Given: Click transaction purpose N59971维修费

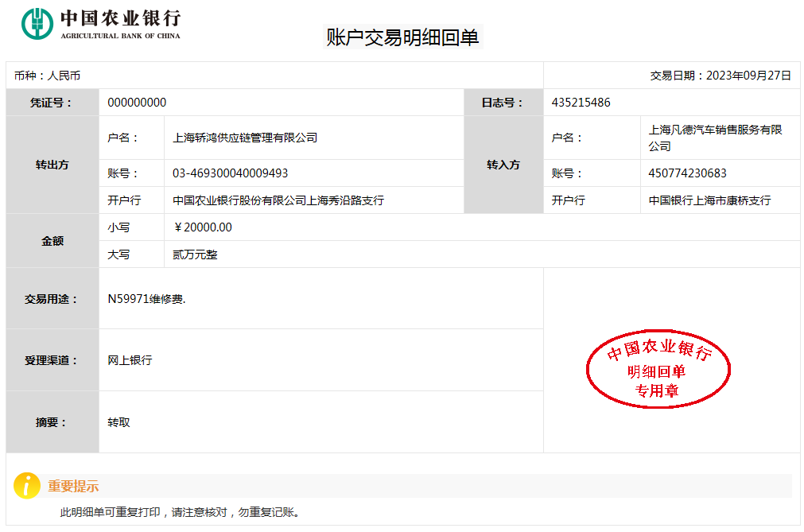Looking at the screenshot, I should [x=146, y=299].
